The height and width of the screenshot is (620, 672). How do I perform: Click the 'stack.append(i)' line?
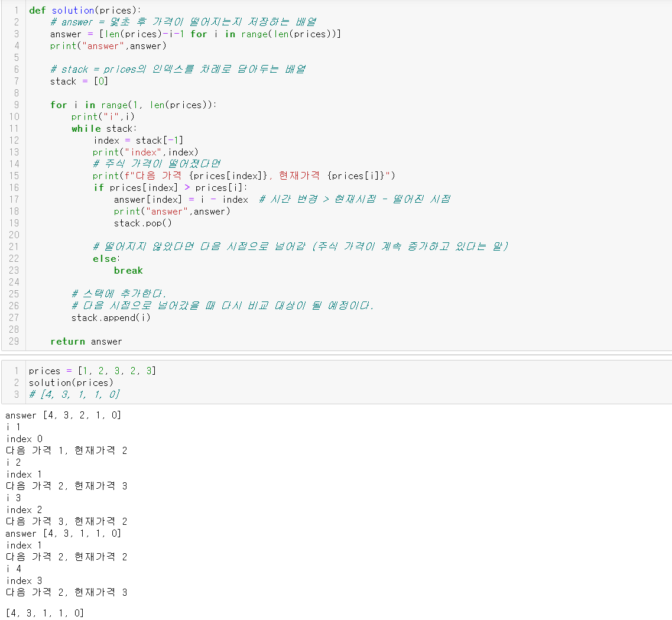tap(111, 318)
